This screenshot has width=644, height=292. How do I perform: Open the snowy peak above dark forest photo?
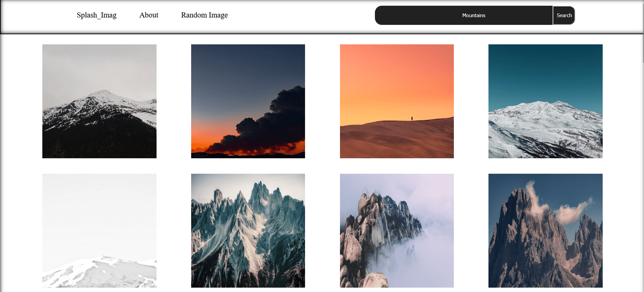click(x=99, y=101)
